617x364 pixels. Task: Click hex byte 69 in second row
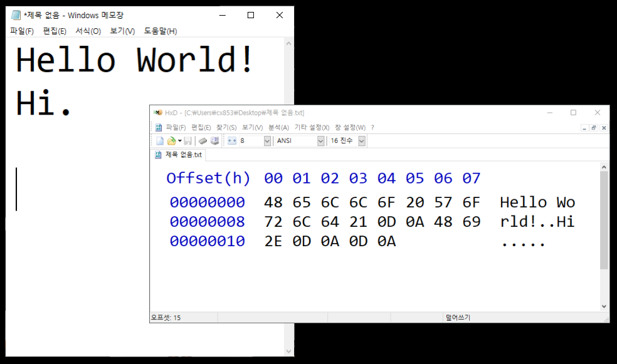[472, 222]
